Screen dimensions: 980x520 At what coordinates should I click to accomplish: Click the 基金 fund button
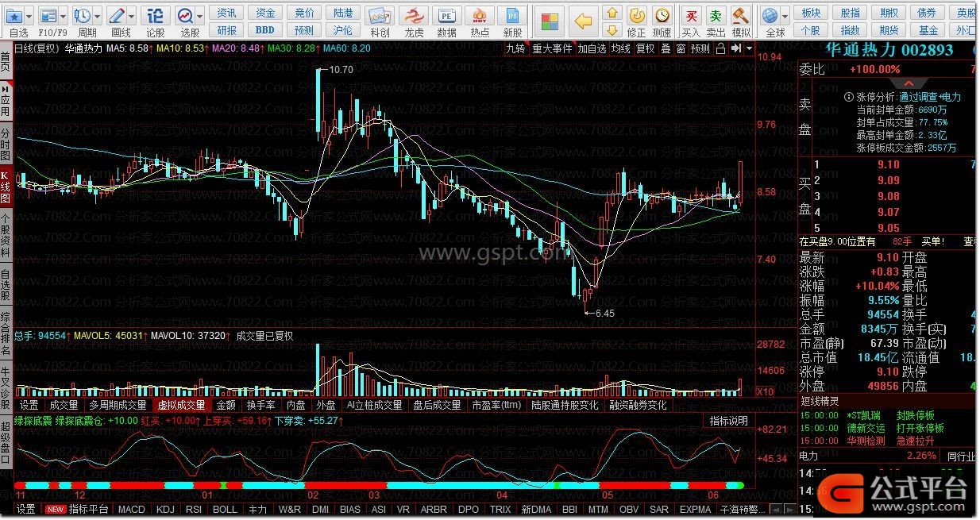[928, 30]
